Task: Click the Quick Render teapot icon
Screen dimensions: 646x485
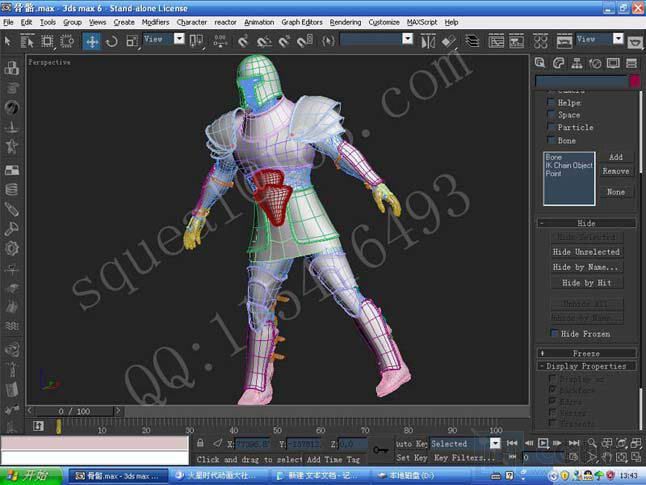Action: tap(635, 42)
